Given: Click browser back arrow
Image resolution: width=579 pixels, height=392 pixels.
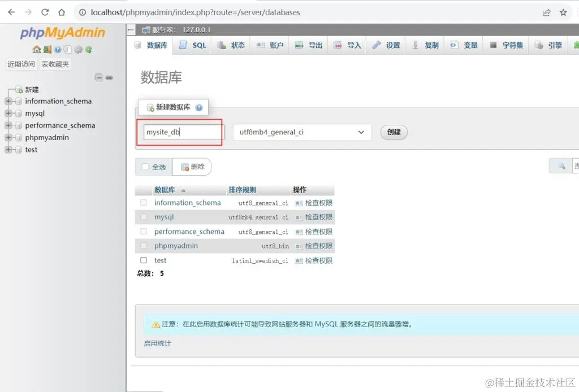Looking at the screenshot, I should tap(11, 12).
